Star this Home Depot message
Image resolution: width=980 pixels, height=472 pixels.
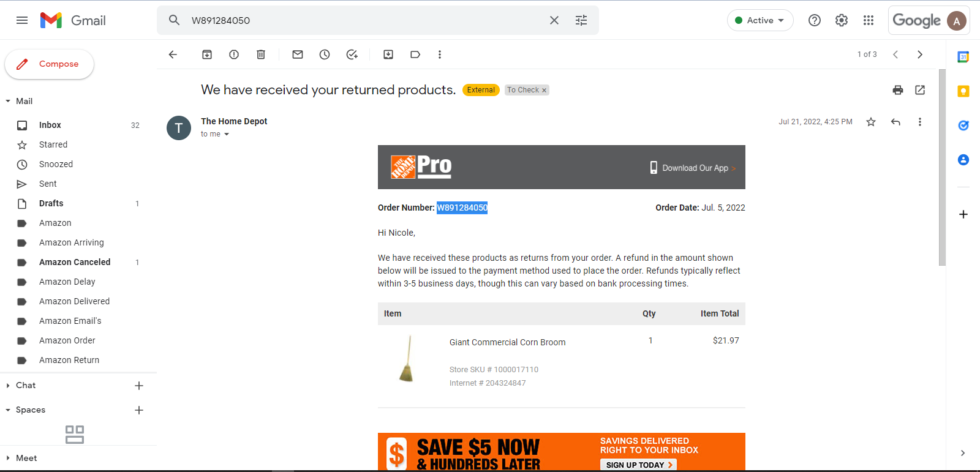(x=871, y=122)
